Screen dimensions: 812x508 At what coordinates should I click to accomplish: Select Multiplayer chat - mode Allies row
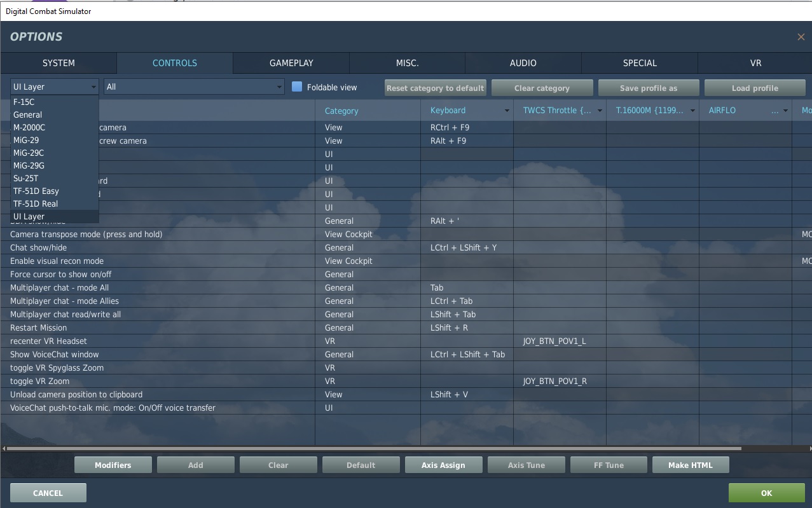coord(406,301)
